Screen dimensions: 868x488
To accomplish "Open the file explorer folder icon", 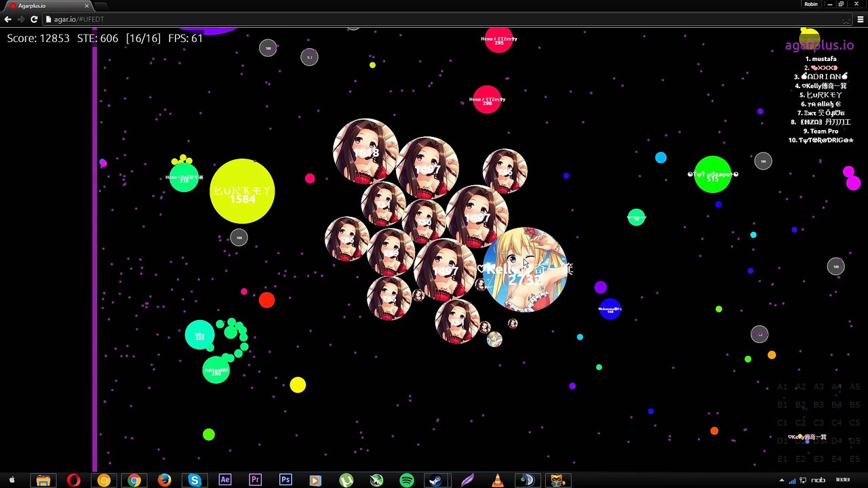I will (x=43, y=481).
